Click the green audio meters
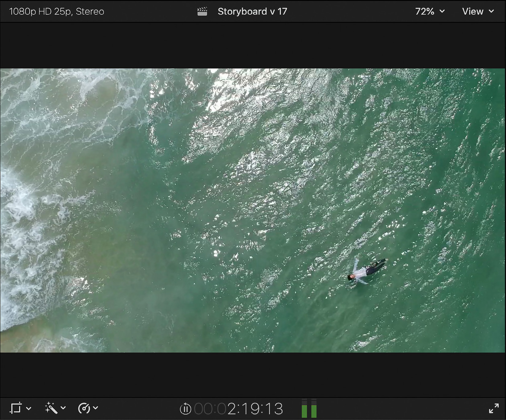Image resolution: width=506 pixels, height=420 pixels. [x=309, y=408]
